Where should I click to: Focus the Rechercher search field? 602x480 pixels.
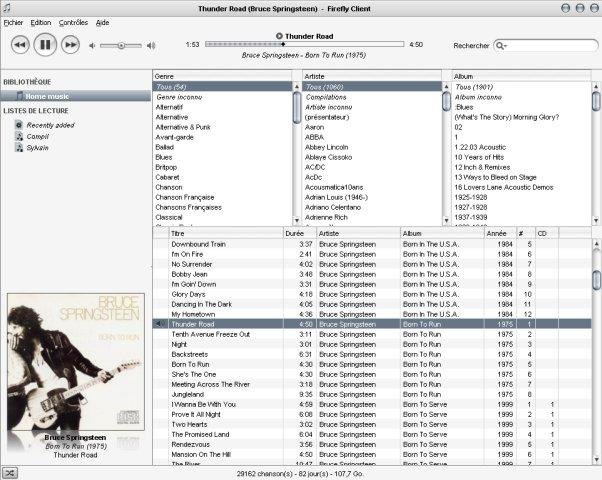coord(546,46)
